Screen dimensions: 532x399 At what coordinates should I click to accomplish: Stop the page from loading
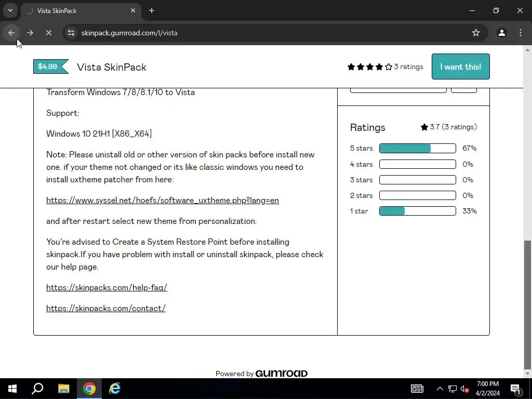point(48,33)
